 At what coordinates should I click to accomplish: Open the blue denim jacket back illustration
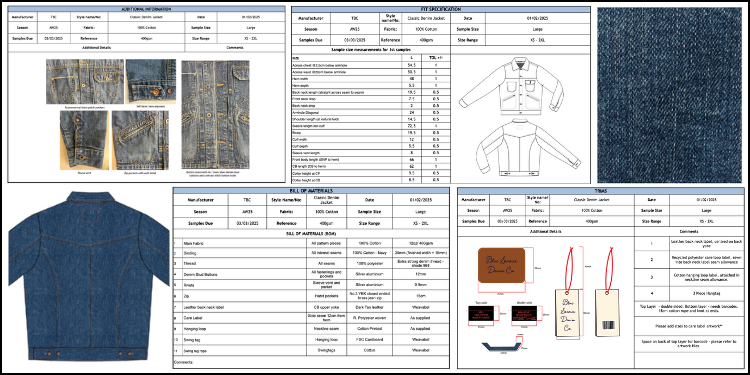(89, 276)
